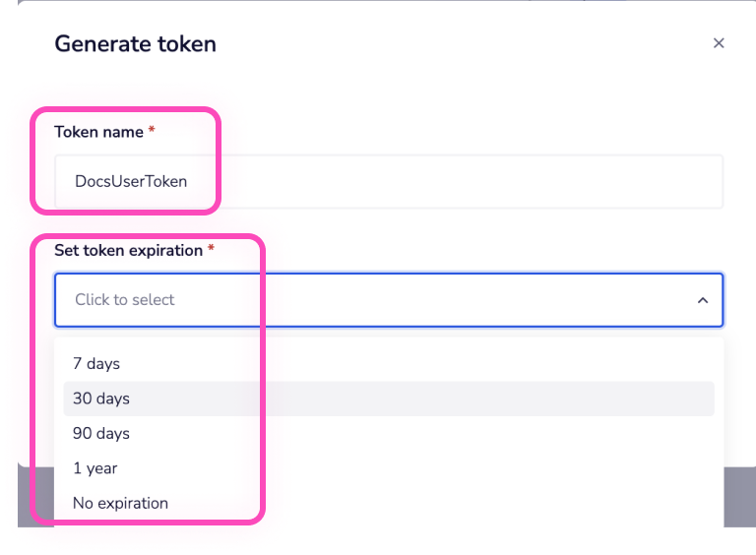Select the 7 days expiration option
Viewport: 756px width, 555px height.
click(x=96, y=363)
